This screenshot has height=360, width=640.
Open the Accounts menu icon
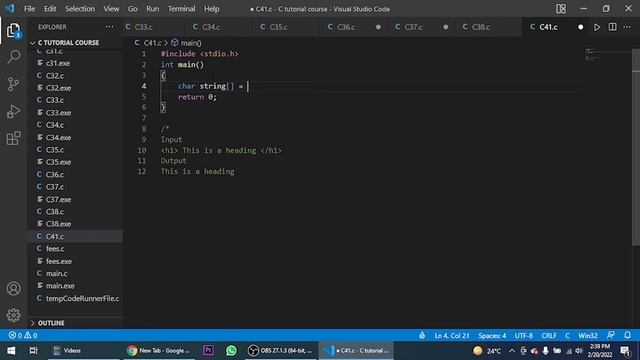13,289
